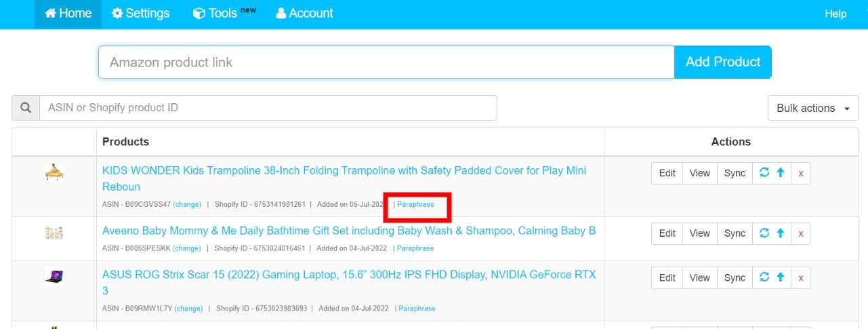The image size is (868, 329).
Task: Open the Home tab in the navigation bar
Action: (68, 14)
